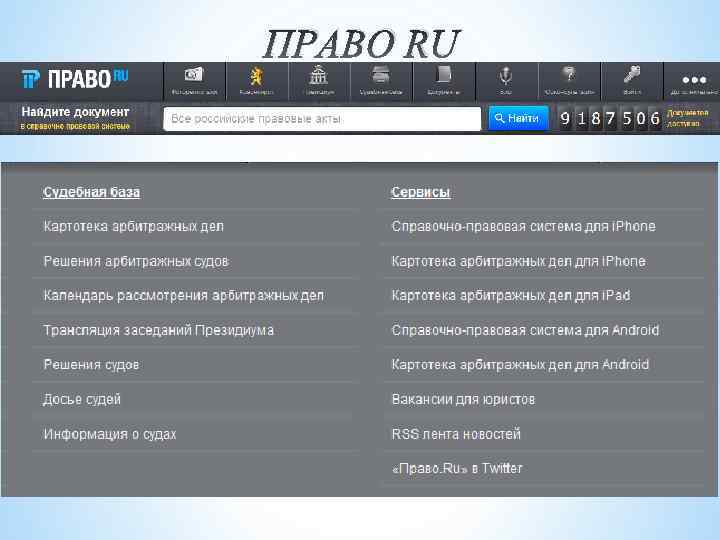720x540 pixels.
Task: Focus the 'Все российские правовые акты' search field
Action: pos(322,119)
